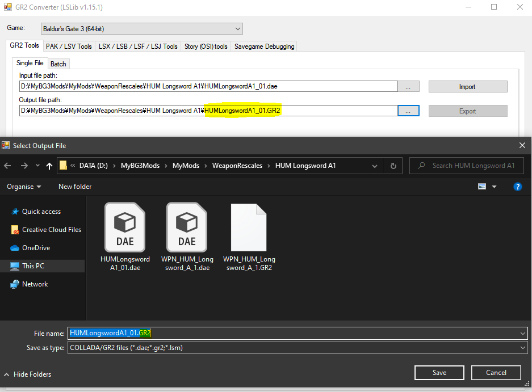Open Creative Cloud Files in sidebar
This screenshot has height=392, width=532.
pyautogui.click(x=47, y=230)
